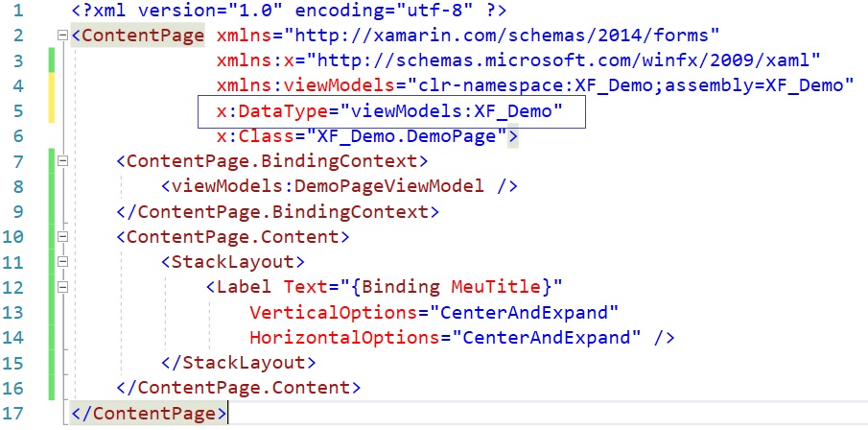Image resolution: width=868 pixels, height=430 pixels.
Task: Click the closing StackLayout tag
Action: (x=238, y=363)
